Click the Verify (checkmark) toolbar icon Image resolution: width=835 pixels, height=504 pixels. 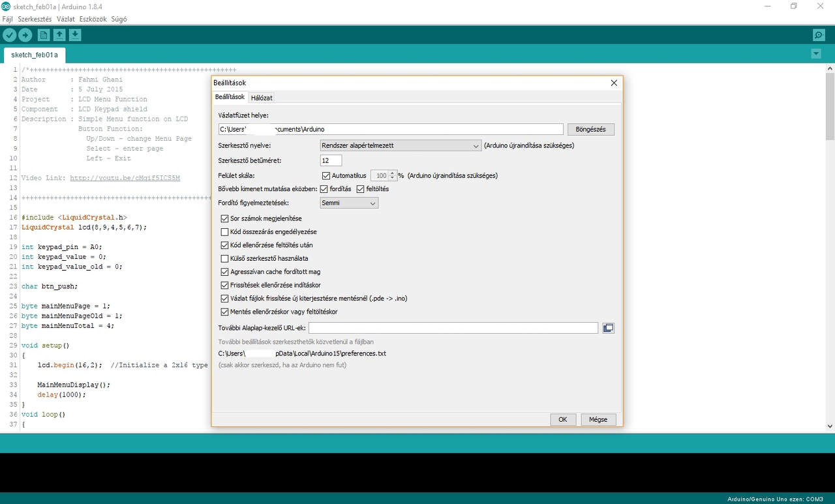pyautogui.click(x=9, y=35)
